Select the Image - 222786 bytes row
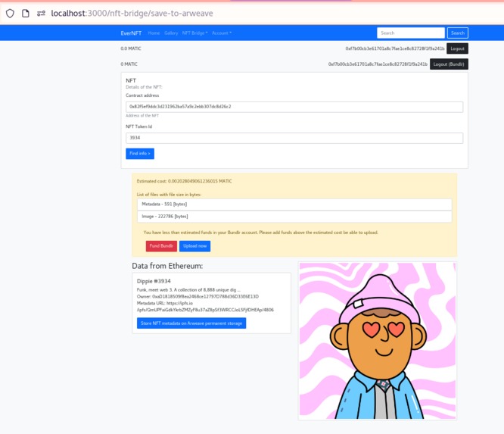This screenshot has height=434, width=504. click(294, 217)
